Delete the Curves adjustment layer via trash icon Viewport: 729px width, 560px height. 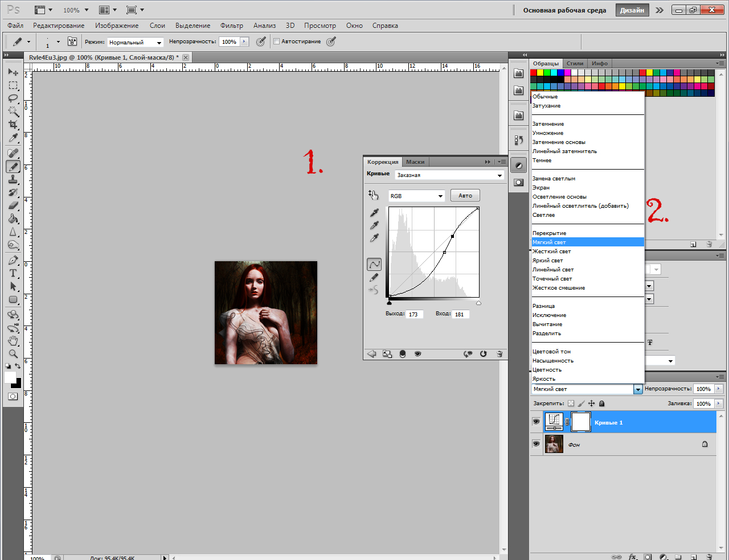click(499, 353)
